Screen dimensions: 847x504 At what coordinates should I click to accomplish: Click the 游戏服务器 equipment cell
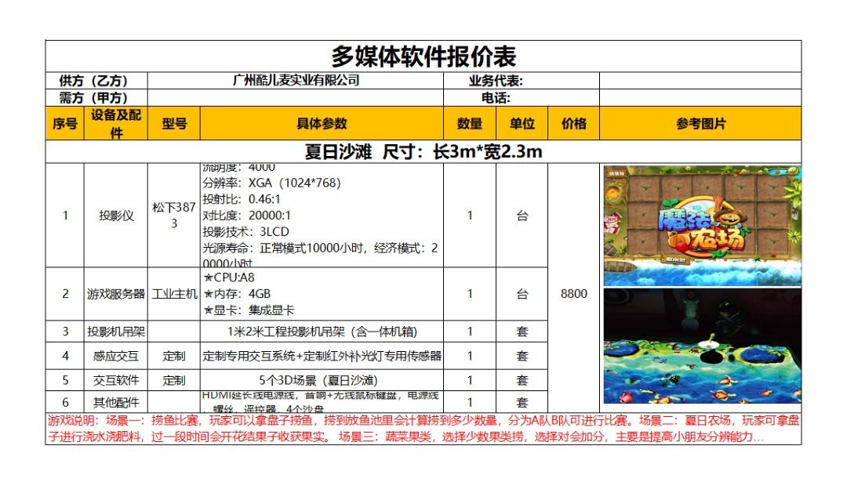click(115, 294)
